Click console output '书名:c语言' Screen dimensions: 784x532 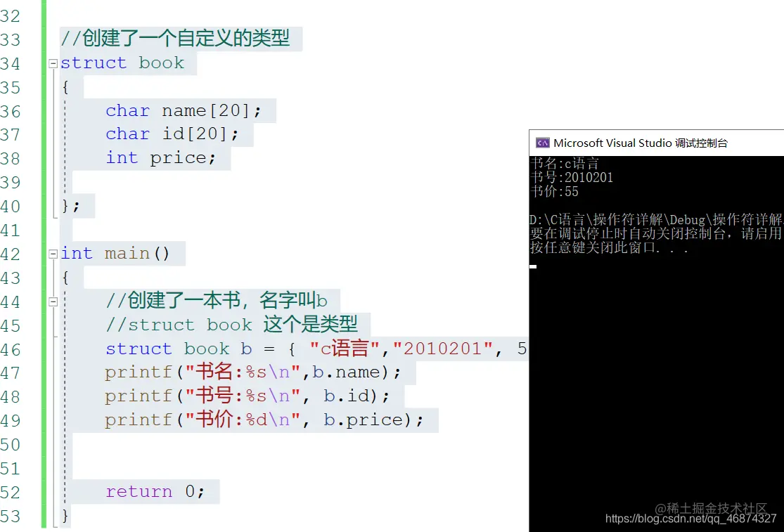tap(564, 163)
